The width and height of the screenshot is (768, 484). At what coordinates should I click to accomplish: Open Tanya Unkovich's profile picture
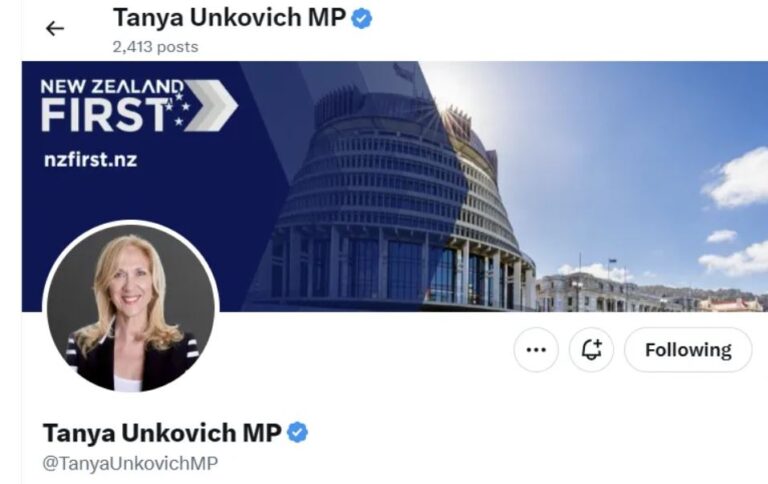pos(131,308)
